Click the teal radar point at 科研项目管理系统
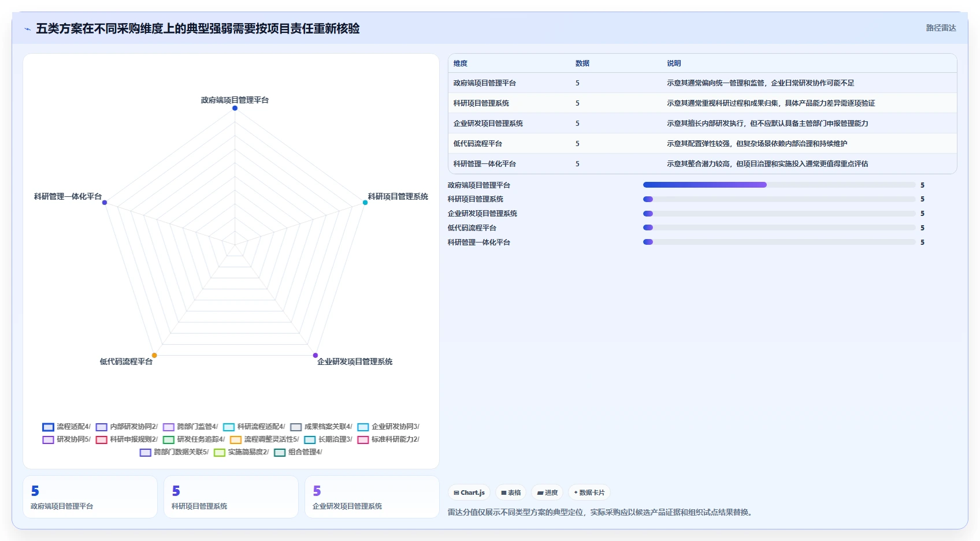The height and width of the screenshot is (541, 980). [x=365, y=203]
